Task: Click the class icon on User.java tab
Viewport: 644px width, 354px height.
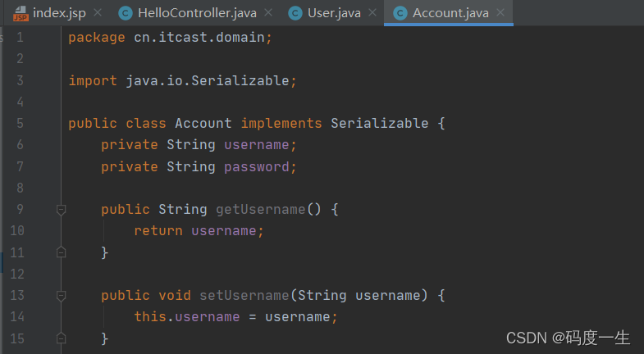Action: [x=295, y=13]
